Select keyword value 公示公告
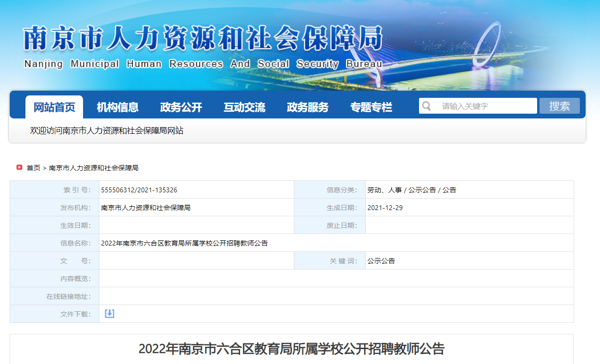 pos(381,261)
